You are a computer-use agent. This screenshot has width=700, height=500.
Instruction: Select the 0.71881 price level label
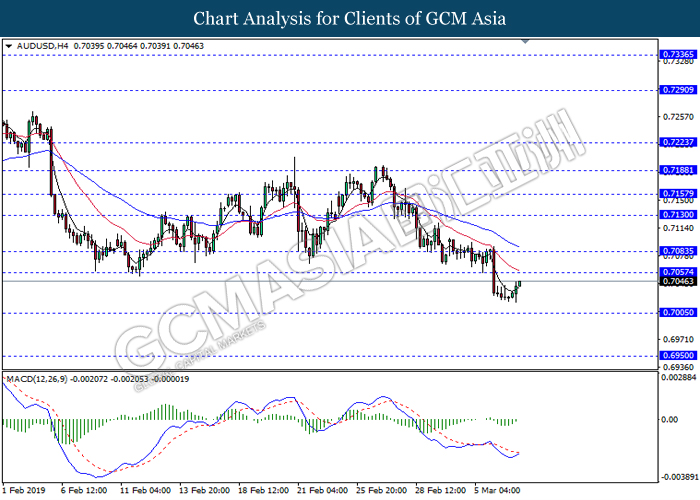click(x=678, y=170)
